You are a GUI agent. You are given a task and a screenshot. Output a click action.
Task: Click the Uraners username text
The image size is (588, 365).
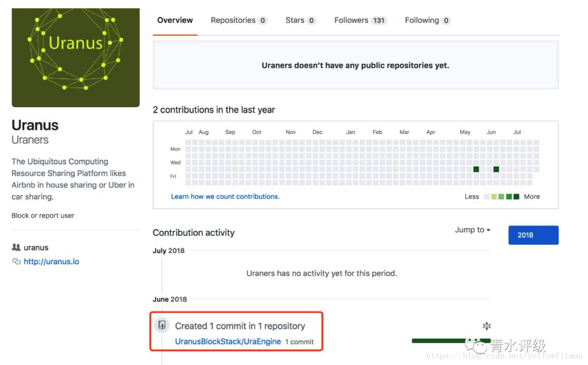point(30,140)
